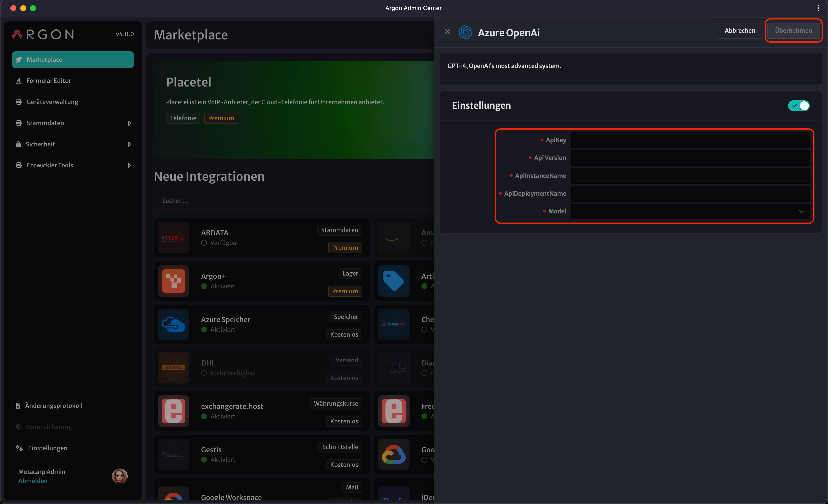The image size is (828, 504).
Task: Click the Azure Speicher Aktiviert status dot
Action: pyautogui.click(x=204, y=329)
